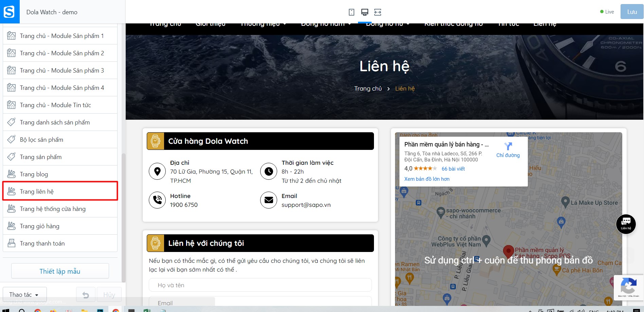644x312 pixels.
Task: Open the Trang thanh toán settings
Action: (x=60, y=243)
